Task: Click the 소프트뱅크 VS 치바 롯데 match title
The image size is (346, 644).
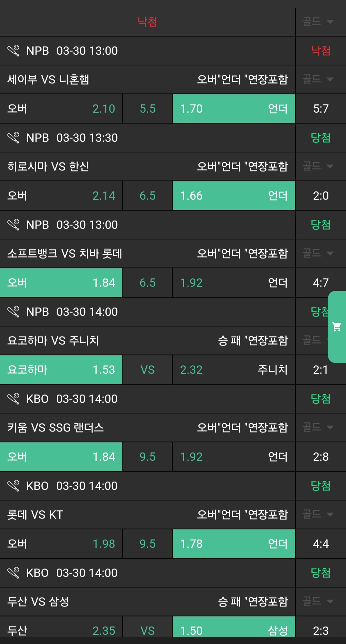Action: 65,254
